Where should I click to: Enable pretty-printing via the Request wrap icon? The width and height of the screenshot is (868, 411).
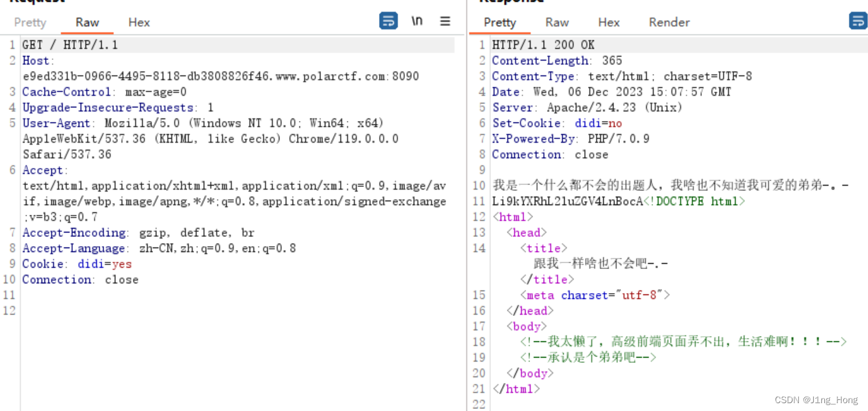click(388, 21)
